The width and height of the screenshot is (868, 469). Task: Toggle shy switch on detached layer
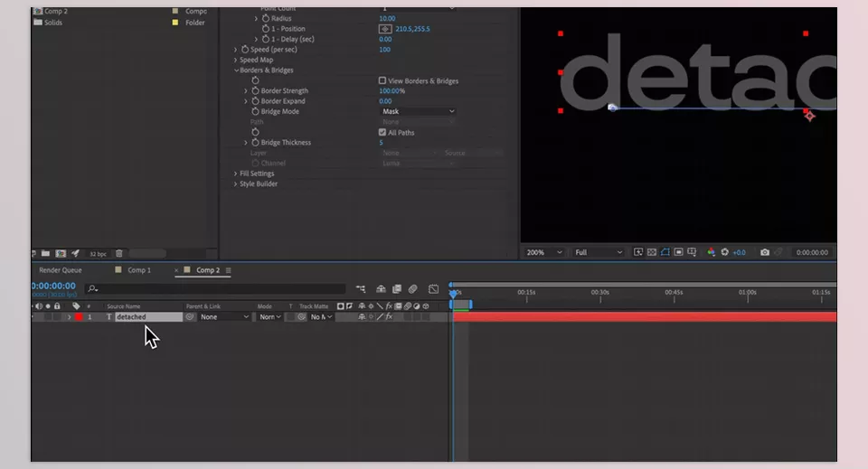(362, 317)
